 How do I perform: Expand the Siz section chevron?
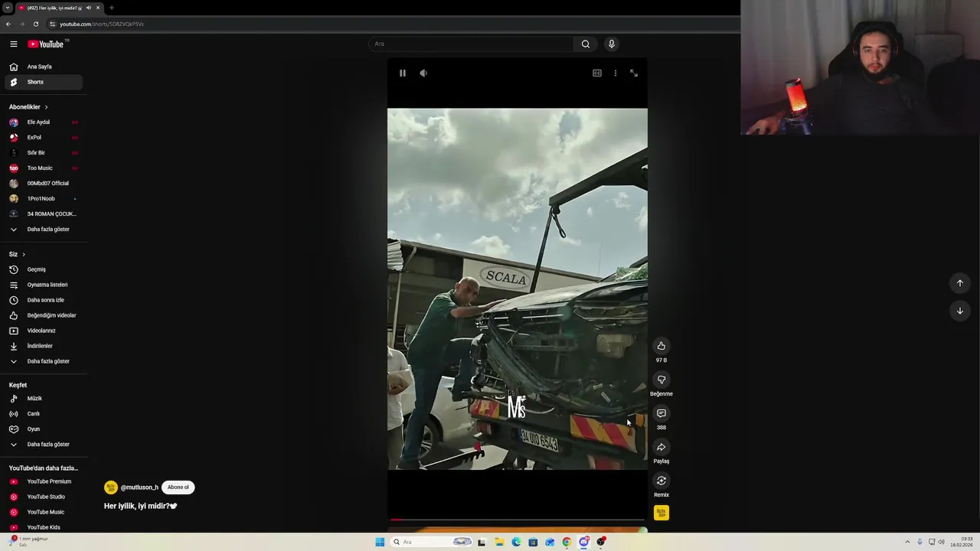click(24, 254)
